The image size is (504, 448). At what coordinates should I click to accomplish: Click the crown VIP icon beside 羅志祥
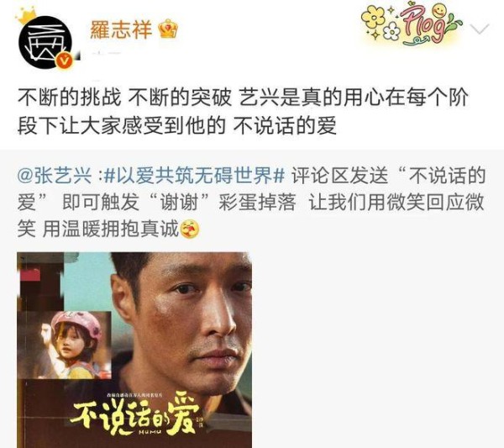point(169,29)
